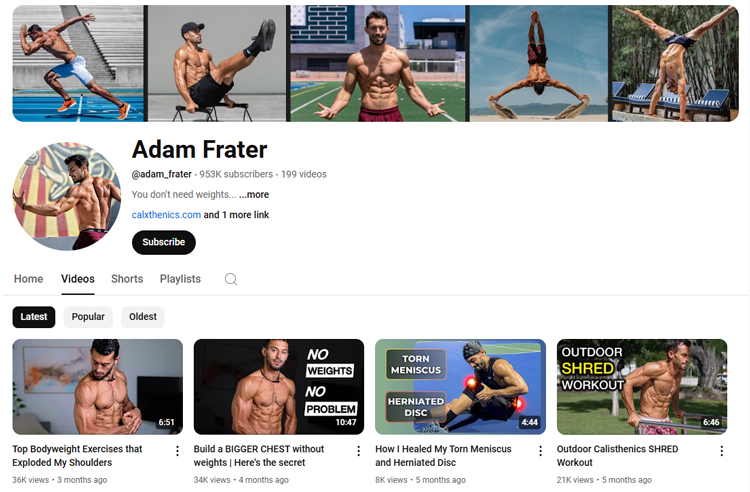Open 'How I Healed My Torn Meniscus' title

tap(443, 456)
